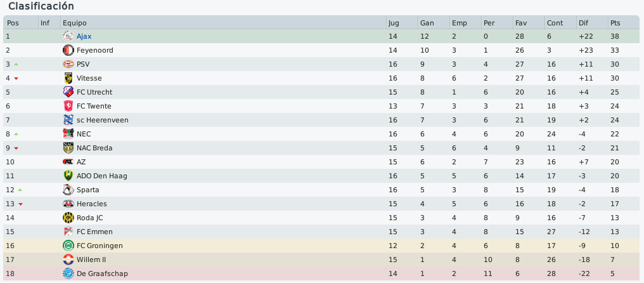
Task: Click the PSV club badge
Action: (68, 64)
